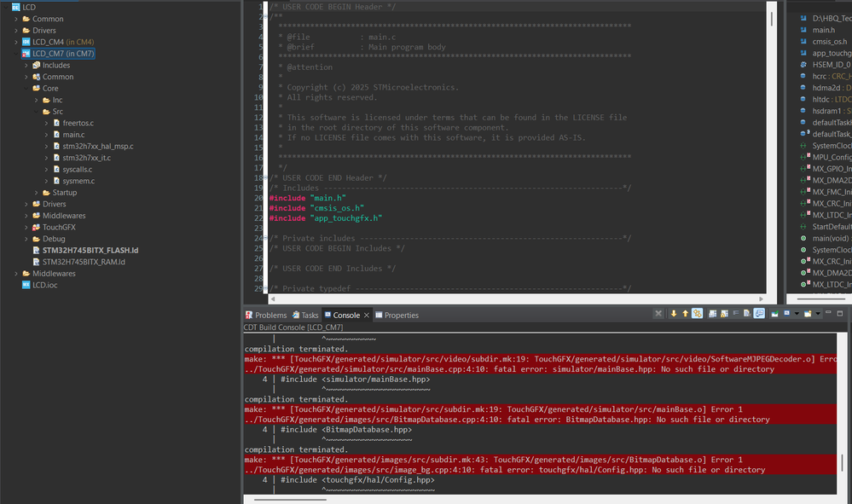Viewport: 852px width, 504px height.
Task: Select the LCD.ioc configuration file
Action: (44, 285)
